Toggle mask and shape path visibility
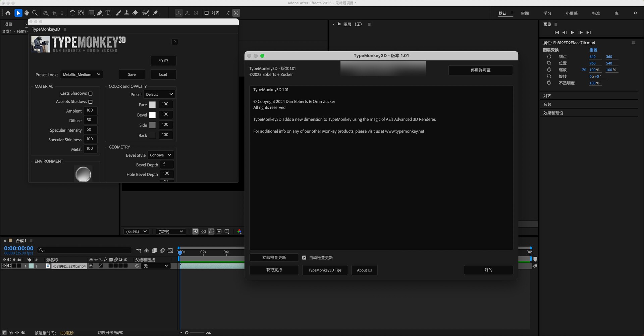 211,232
